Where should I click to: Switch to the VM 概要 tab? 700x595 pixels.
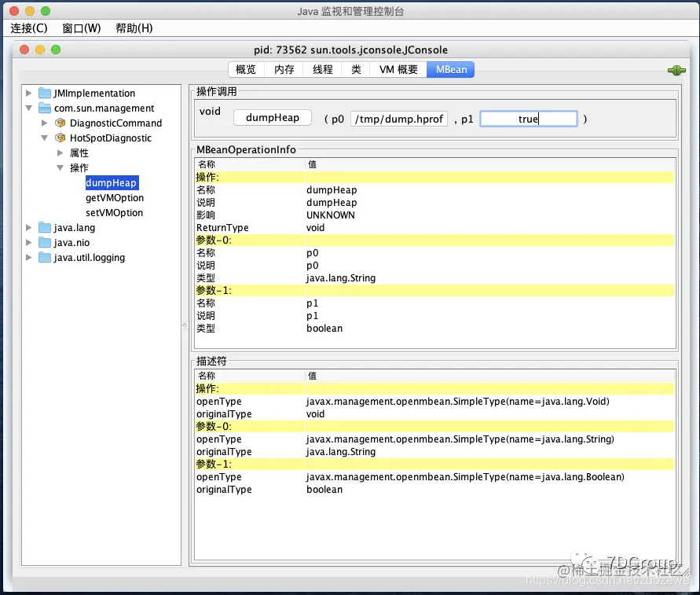[x=398, y=70]
